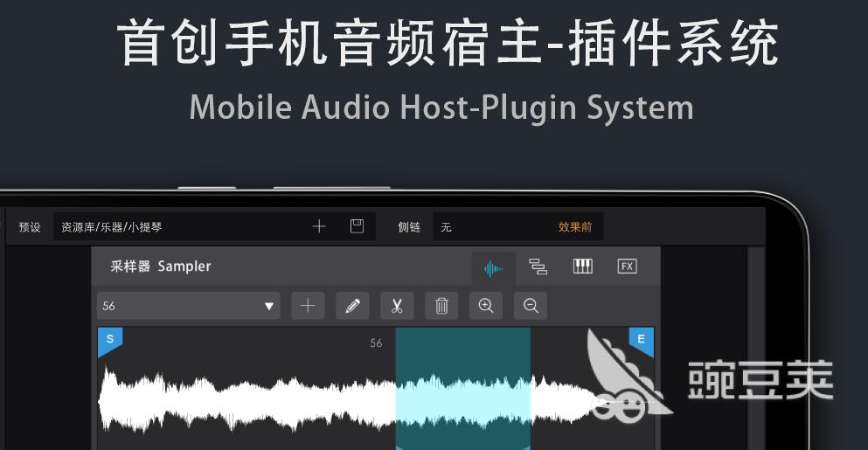Save the preset with floppy disk icon
868x450 pixels.
click(357, 227)
